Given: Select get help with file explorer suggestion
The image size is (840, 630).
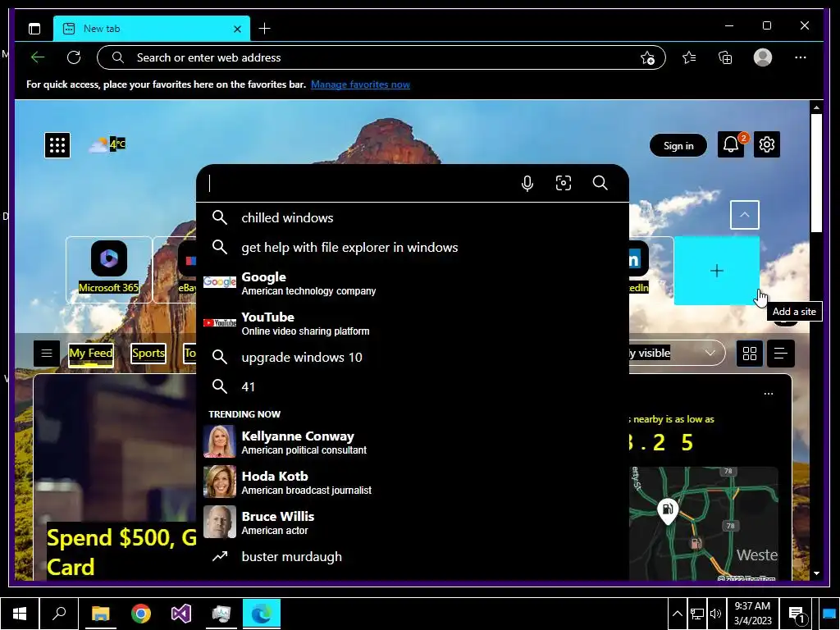Looking at the screenshot, I should tap(413, 247).
